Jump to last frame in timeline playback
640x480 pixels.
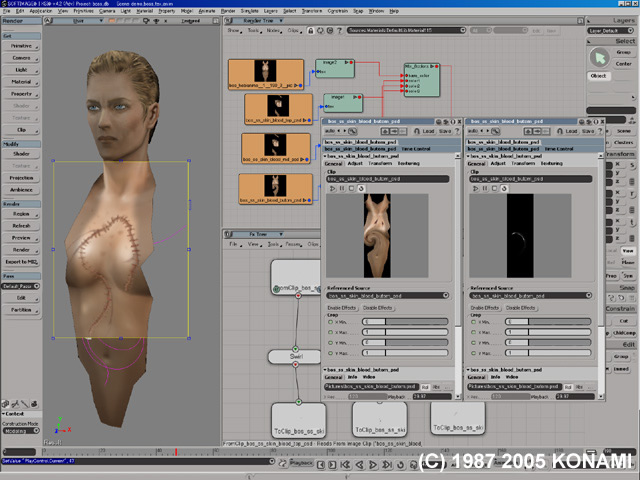tap(387, 464)
